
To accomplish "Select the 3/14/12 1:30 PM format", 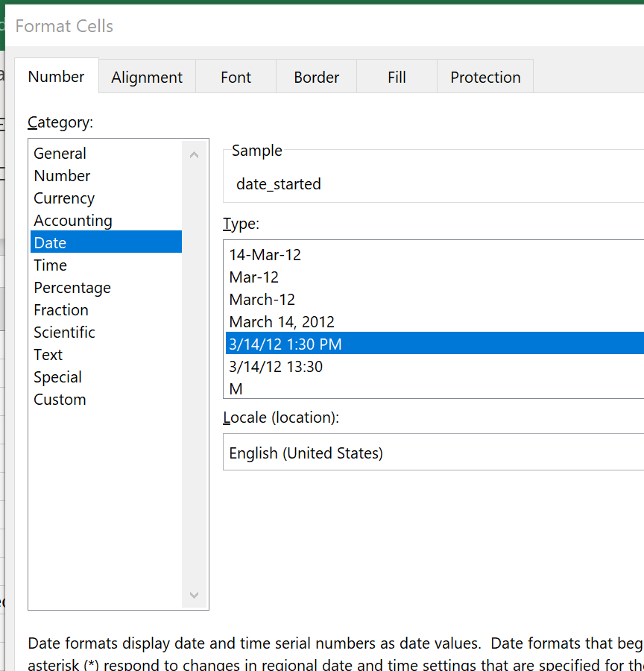I will tap(435, 343).
